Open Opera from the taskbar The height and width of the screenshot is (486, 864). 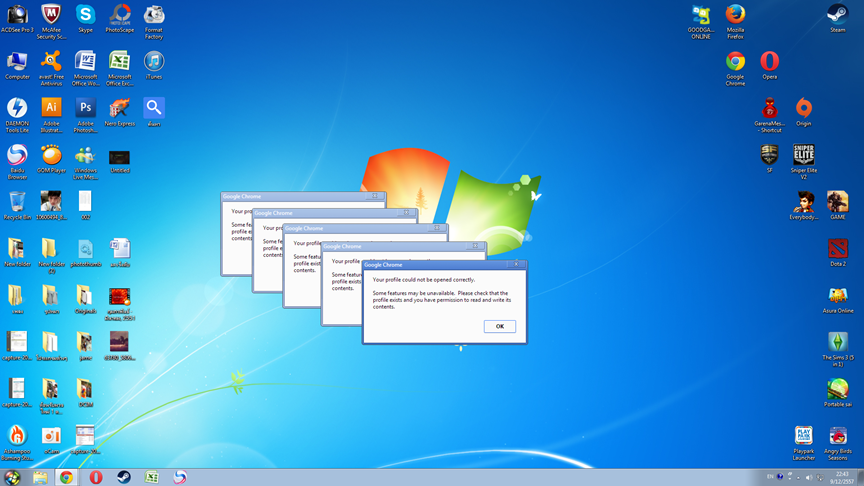pyautogui.click(x=96, y=477)
